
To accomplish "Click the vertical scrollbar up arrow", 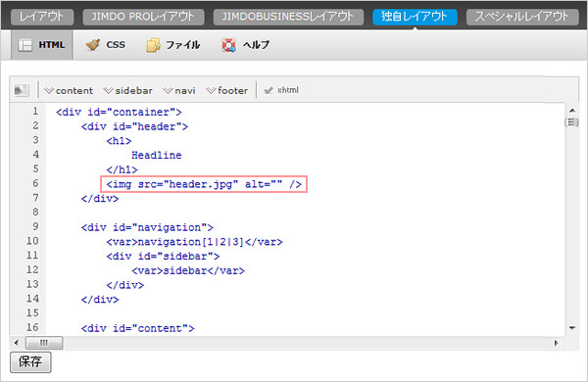I will tap(572, 111).
